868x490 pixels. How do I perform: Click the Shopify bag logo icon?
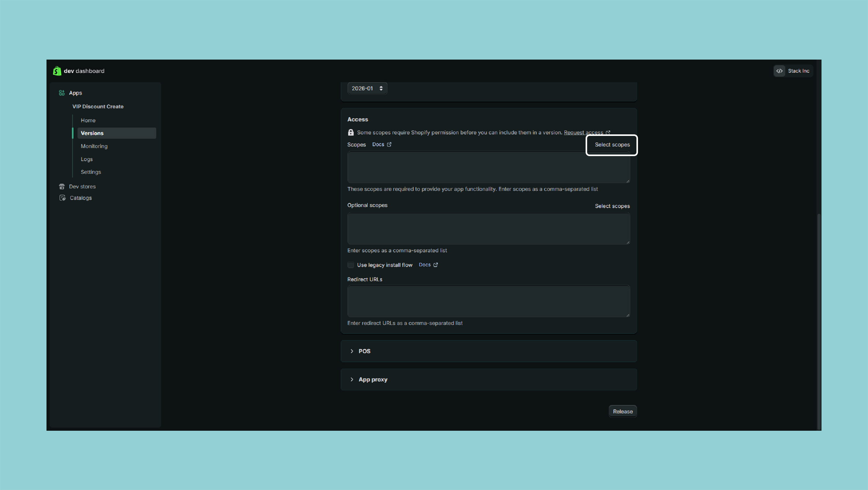pos(57,71)
